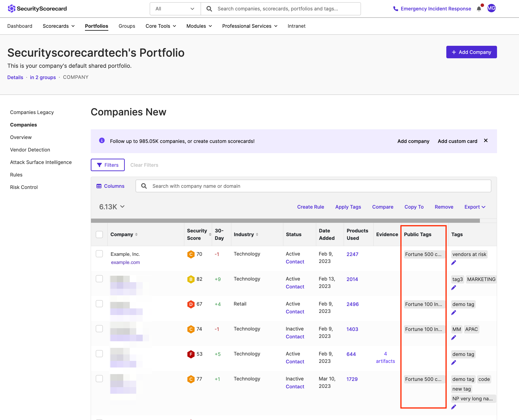
Task: Click the C grade badge for score 74
Action: (x=191, y=329)
